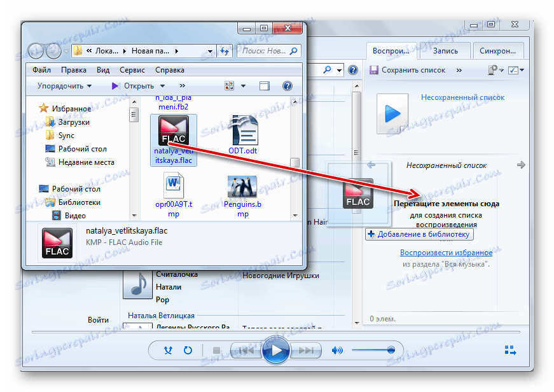554x392 pixels.
Task: Refresh the Explorer folder view
Action: (x=225, y=51)
